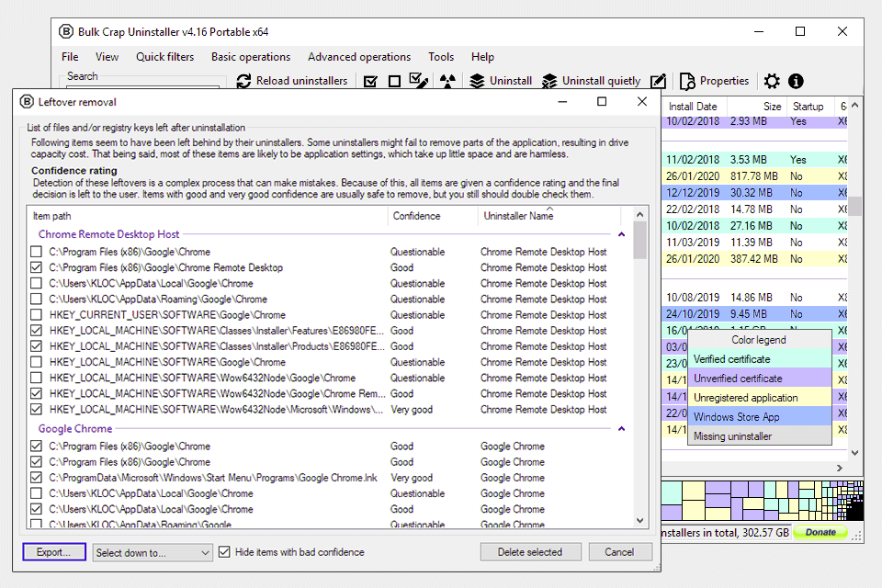Click the edit/modify pencil toolbar icon
This screenshot has width=882, height=588.
tap(658, 81)
